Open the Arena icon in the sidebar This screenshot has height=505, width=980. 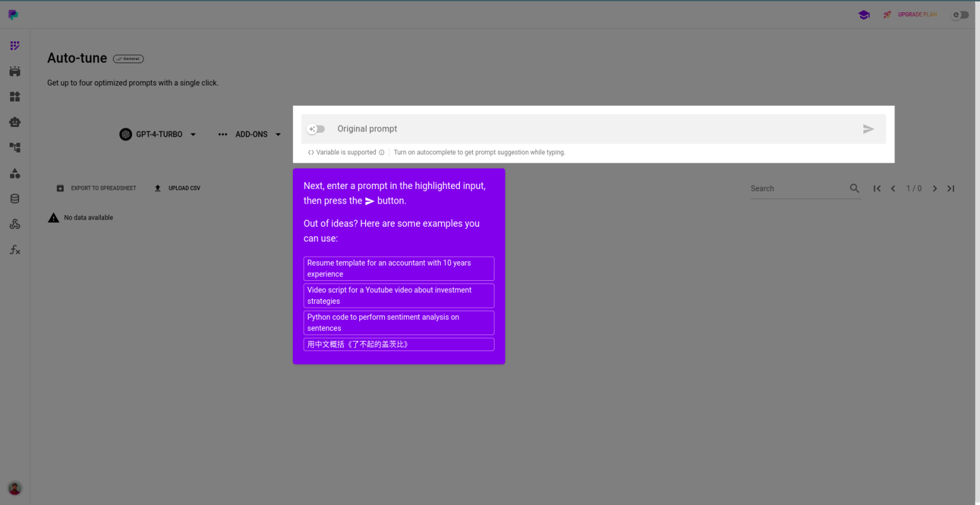14,71
